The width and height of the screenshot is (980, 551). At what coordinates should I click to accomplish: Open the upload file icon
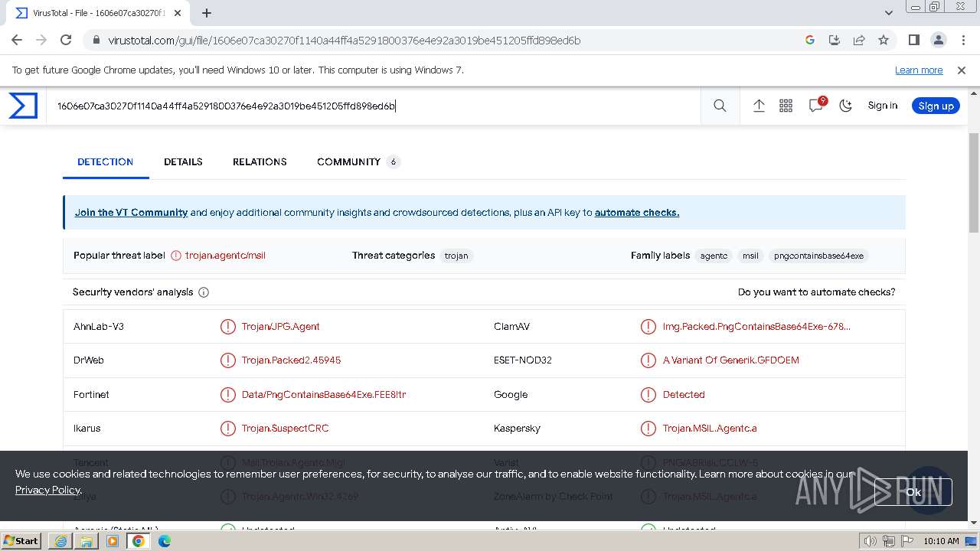tap(759, 106)
